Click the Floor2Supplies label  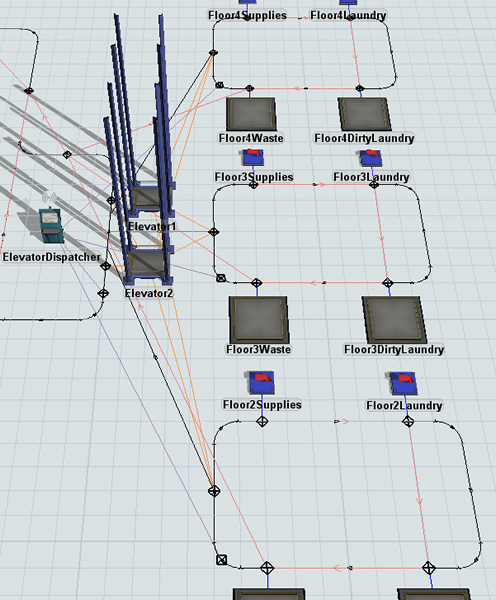point(262,404)
